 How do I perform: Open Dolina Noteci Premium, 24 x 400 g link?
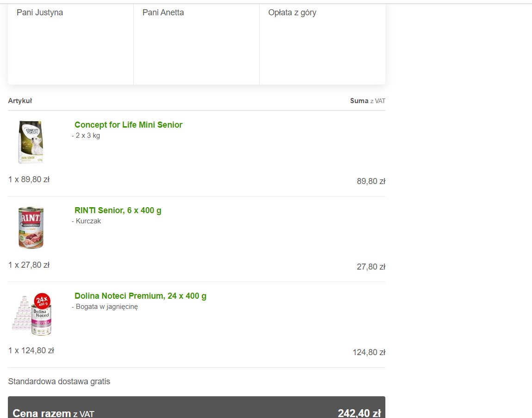pyautogui.click(x=140, y=295)
